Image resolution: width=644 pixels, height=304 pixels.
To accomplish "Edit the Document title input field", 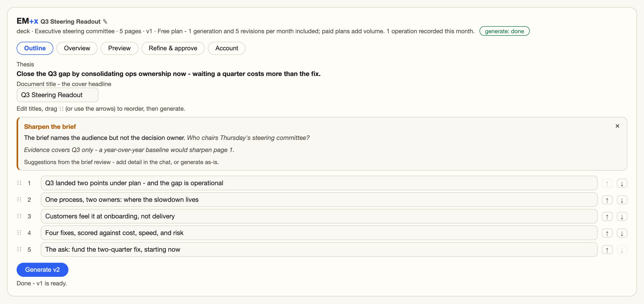I will click(x=58, y=95).
